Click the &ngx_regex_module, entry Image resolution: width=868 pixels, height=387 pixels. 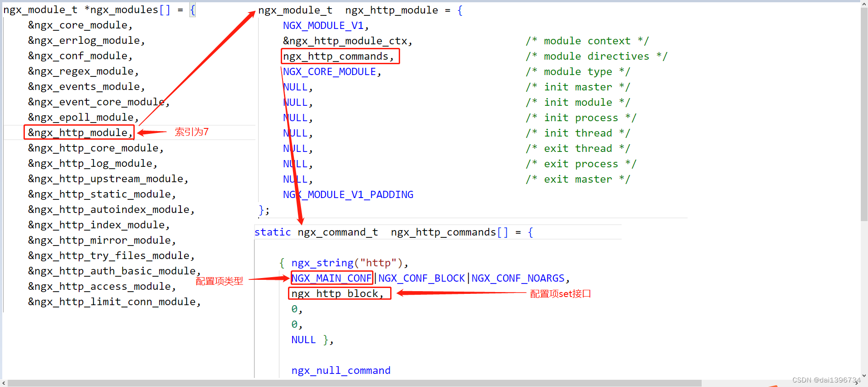coord(83,71)
